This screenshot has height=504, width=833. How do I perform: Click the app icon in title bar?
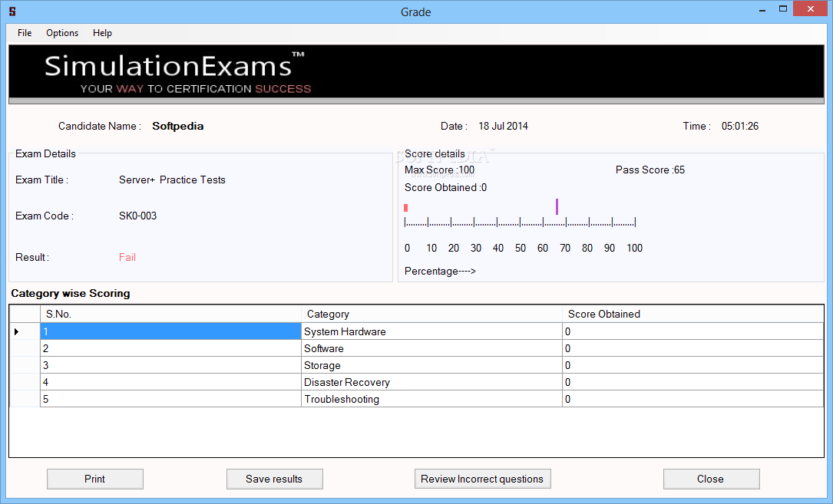pyautogui.click(x=12, y=12)
